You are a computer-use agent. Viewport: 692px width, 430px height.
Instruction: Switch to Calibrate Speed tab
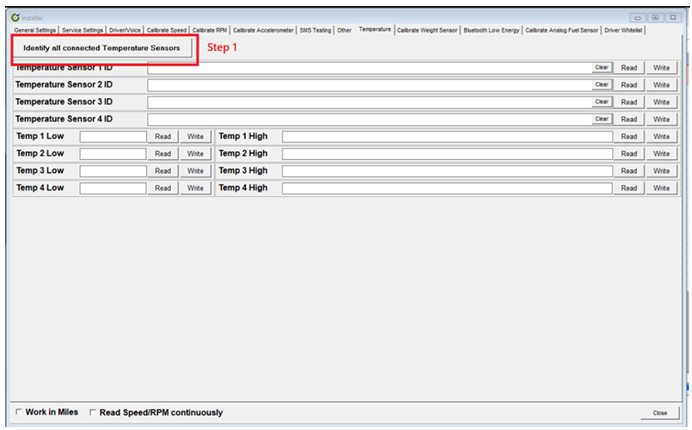166,30
